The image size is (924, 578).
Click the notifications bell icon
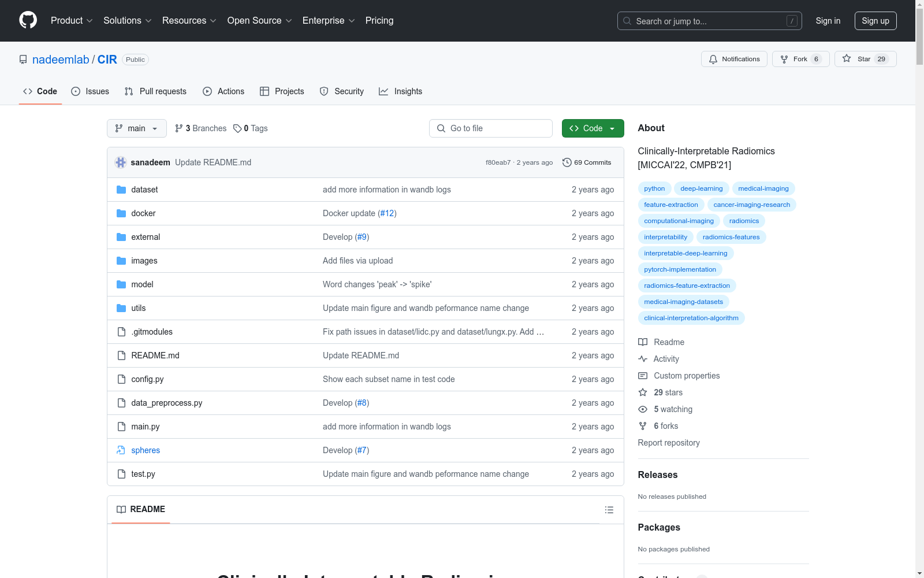[x=713, y=59]
